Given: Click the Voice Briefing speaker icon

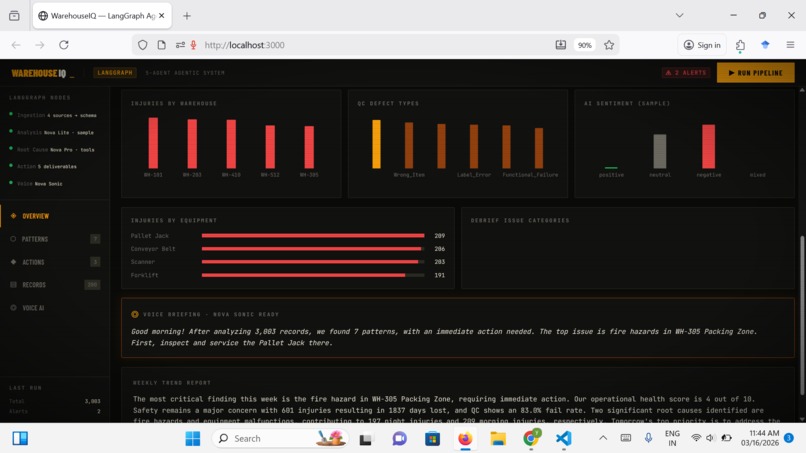Looking at the screenshot, I should [x=135, y=314].
